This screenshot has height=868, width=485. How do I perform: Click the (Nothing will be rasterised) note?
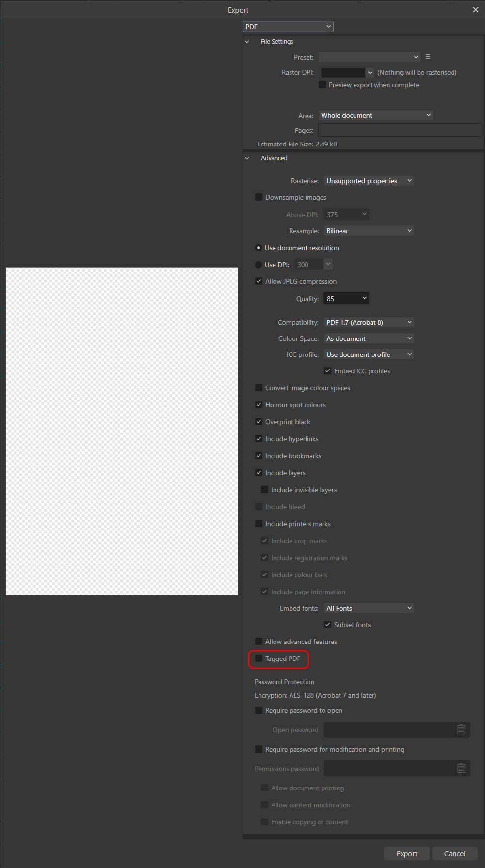pyautogui.click(x=417, y=72)
